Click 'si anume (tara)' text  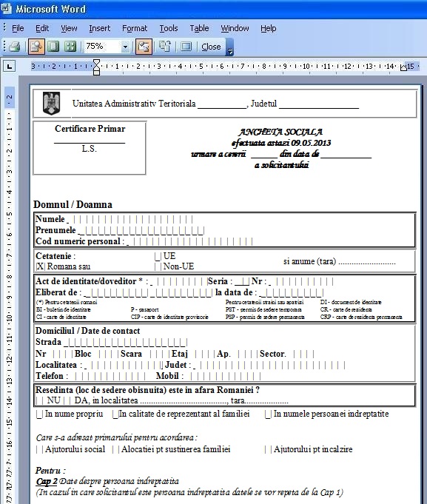310,261
